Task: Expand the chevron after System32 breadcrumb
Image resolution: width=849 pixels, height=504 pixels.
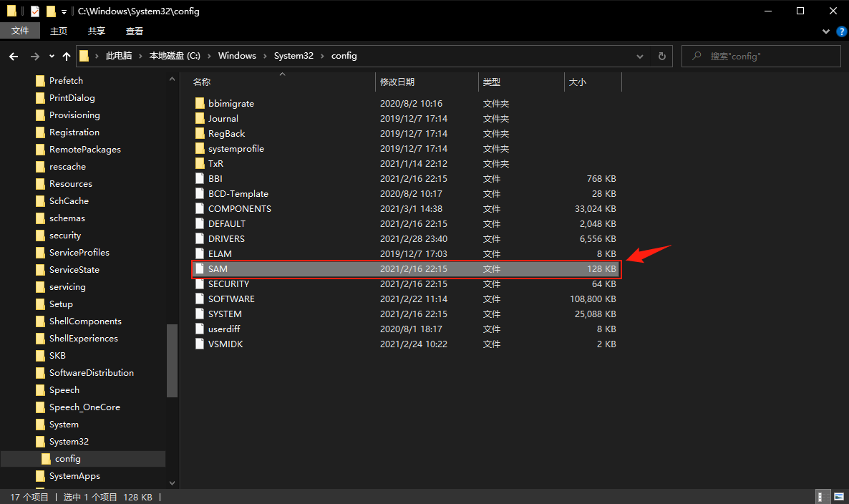Action: point(323,57)
